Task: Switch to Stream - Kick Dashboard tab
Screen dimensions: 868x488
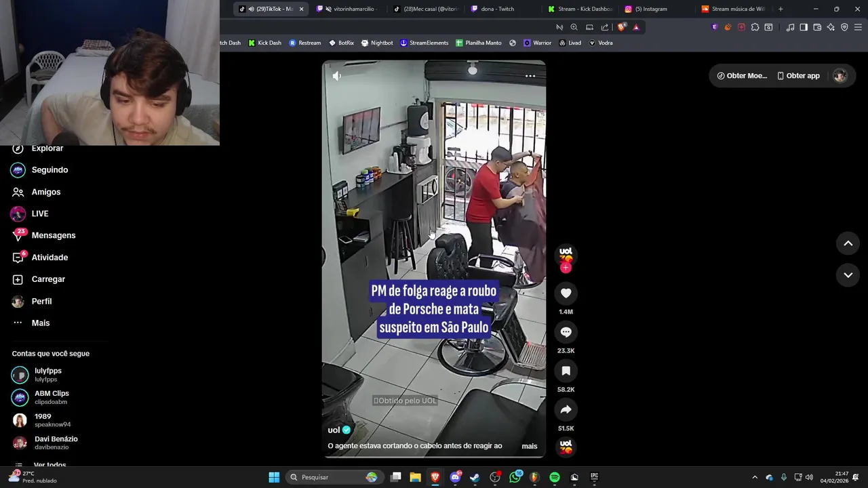Action: tap(580, 9)
